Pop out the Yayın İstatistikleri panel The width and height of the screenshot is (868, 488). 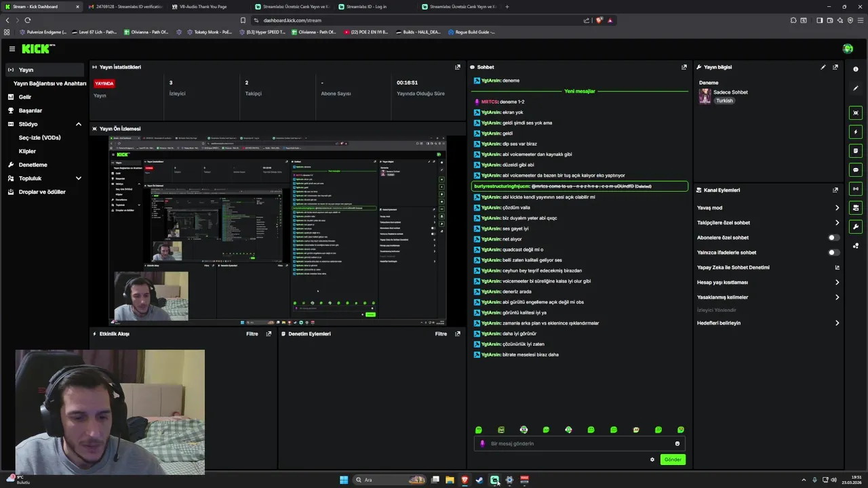pos(458,67)
